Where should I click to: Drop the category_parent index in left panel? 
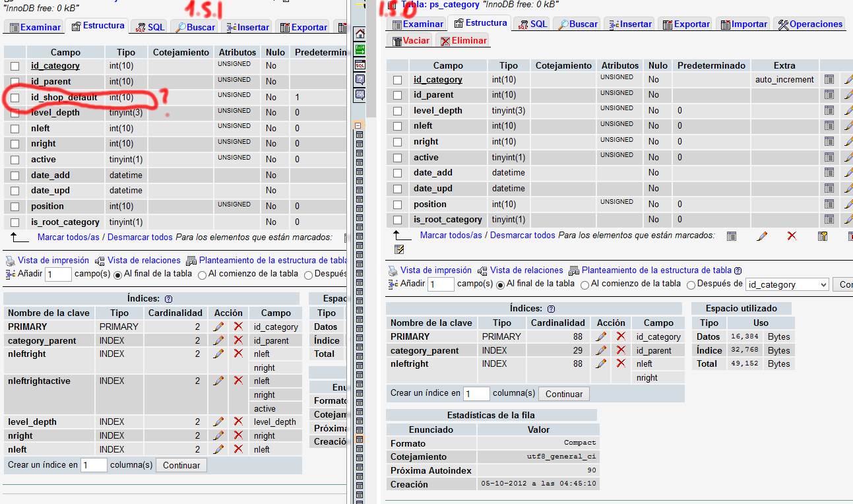click(238, 340)
